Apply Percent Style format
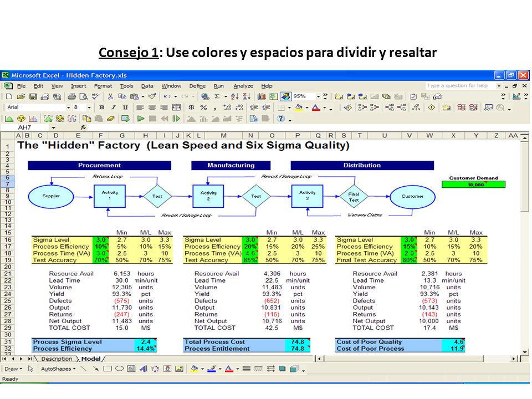Screen dimensions: 532x399 pos(203,108)
